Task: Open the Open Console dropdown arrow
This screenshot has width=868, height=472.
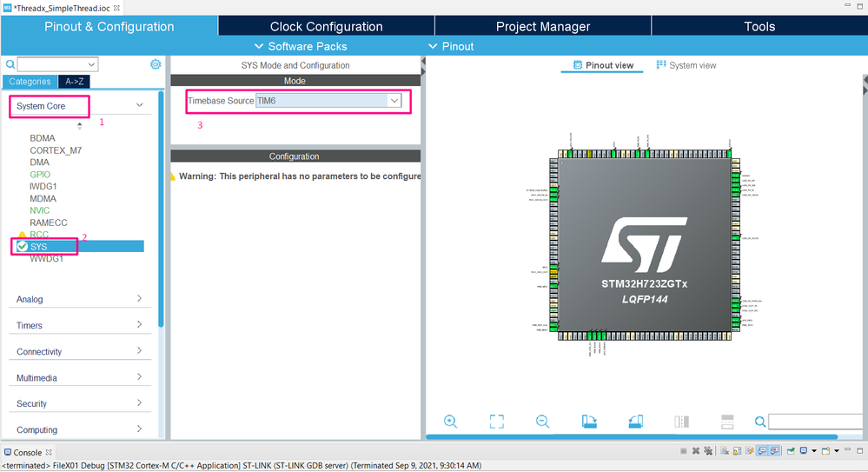Action: pyautogui.click(x=837, y=451)
